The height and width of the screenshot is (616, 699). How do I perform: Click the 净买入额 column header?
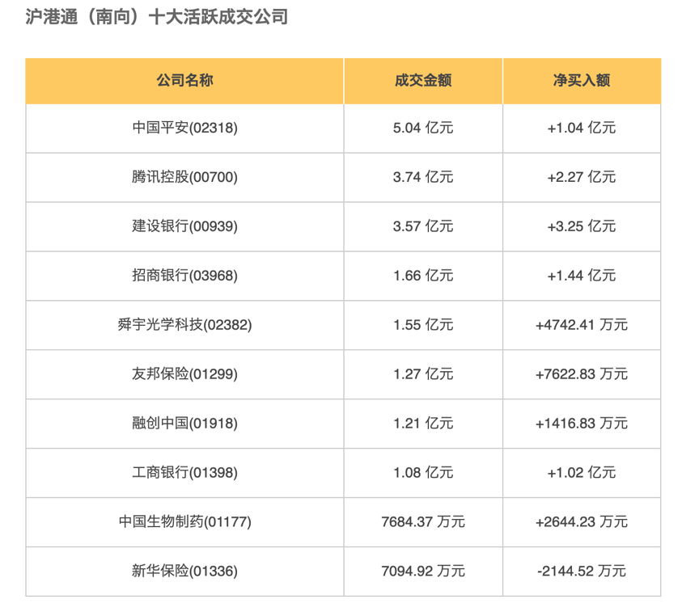pos(582,80)
